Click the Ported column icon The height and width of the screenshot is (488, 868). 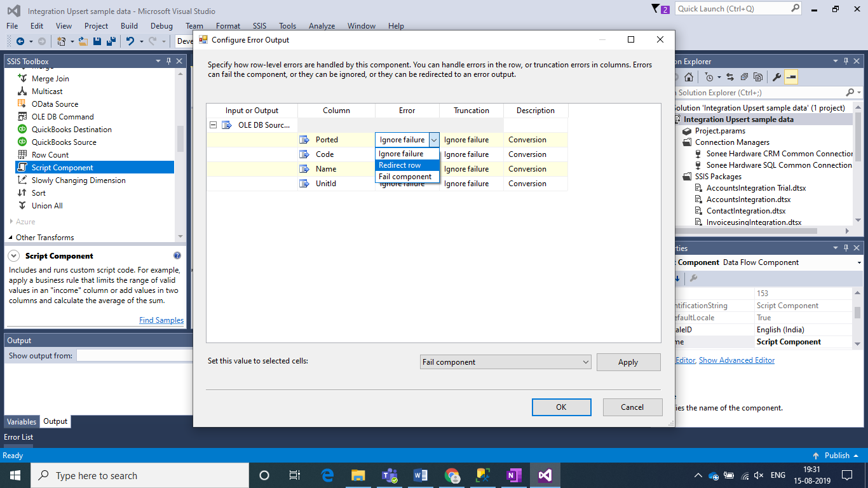[304, 140]
